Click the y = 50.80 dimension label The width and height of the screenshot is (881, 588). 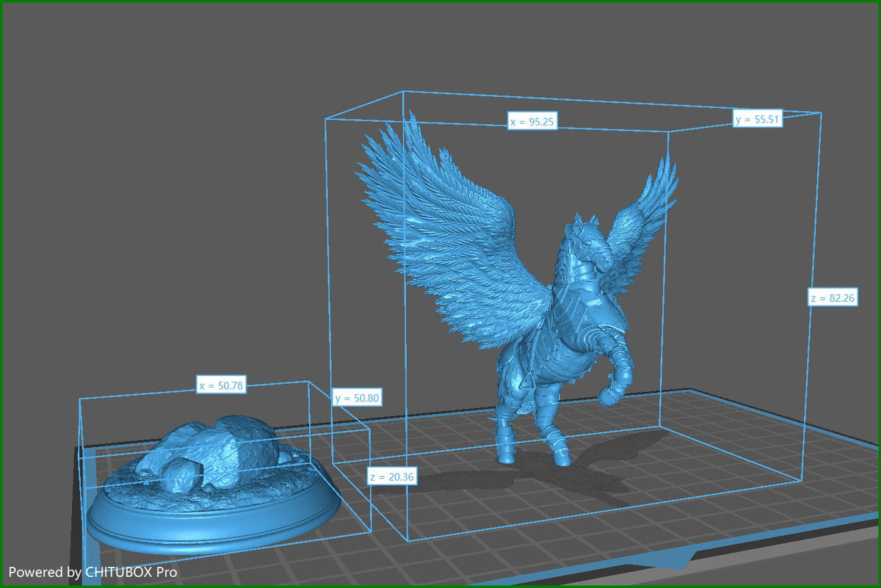point(357,398)
